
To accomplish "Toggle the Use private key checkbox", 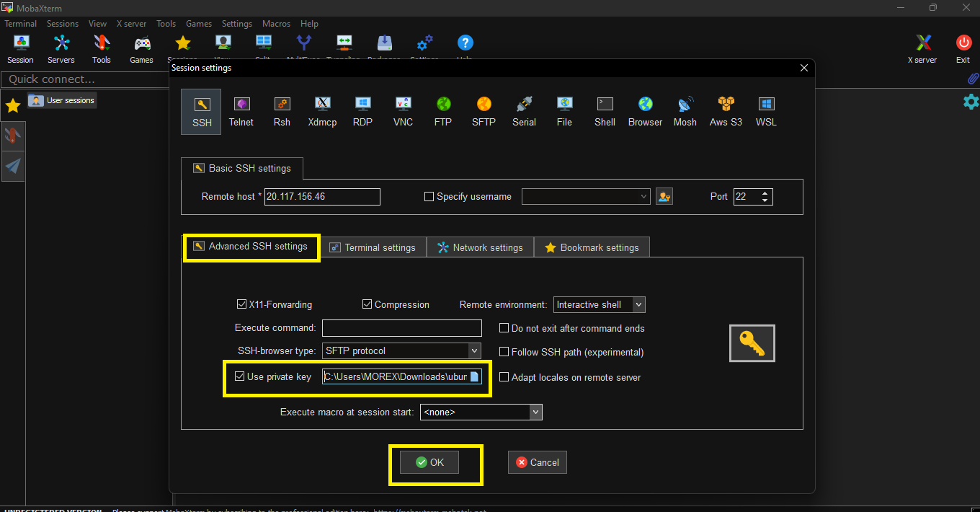I will point(240,376).
